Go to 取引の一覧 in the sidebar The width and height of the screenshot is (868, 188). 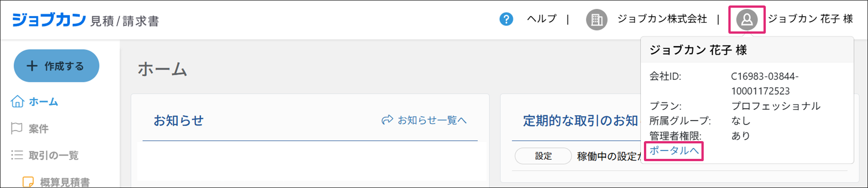point(53,156)
